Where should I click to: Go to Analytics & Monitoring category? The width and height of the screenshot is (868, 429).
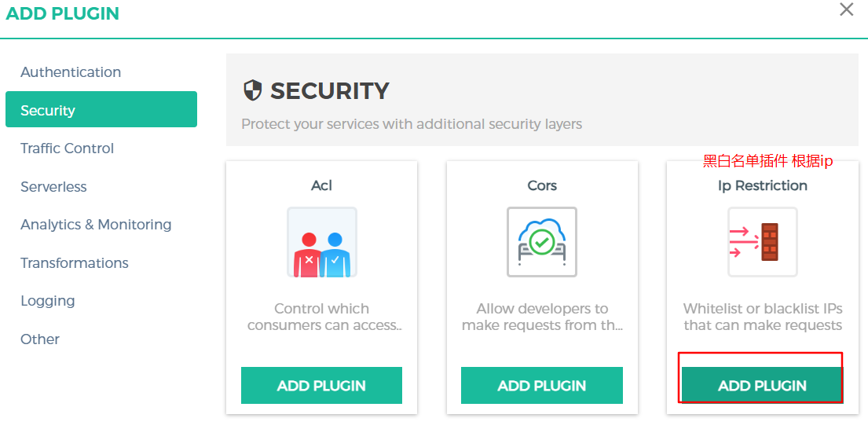click(96, 225)
